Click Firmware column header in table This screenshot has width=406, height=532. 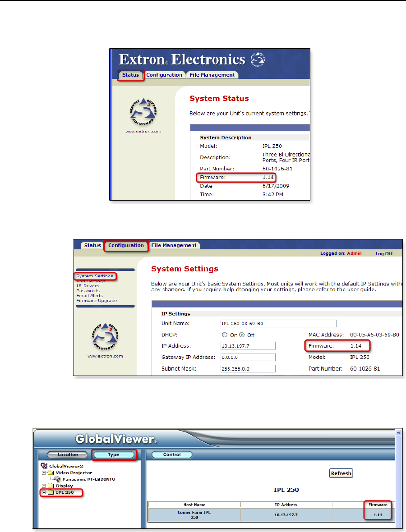point(378,505)
